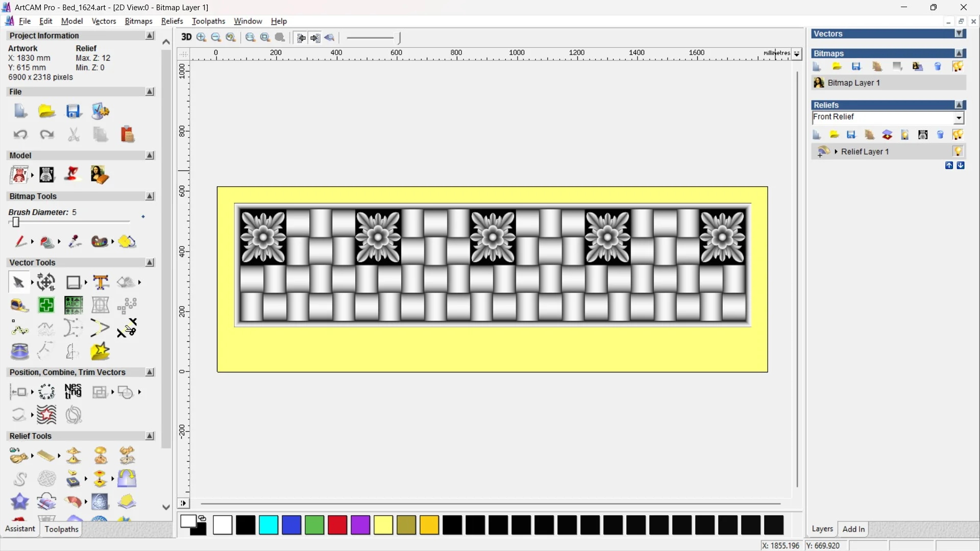Click the Paint brush bitmap tool
The image size is (980, 551).
(x=20, y=241)
